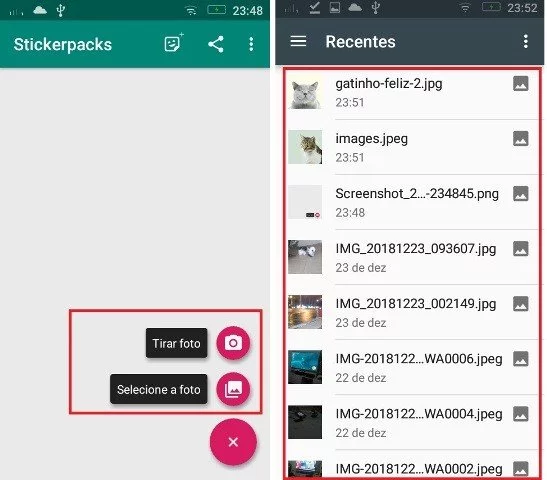Tap the add sticker pack icon

coord(174,43)
